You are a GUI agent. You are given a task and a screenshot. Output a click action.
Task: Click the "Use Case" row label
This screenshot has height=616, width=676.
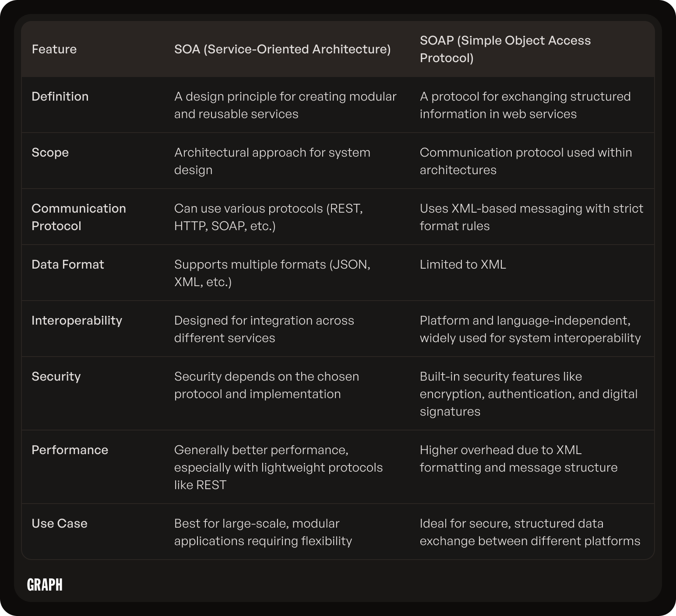click(x=60, y=523)
